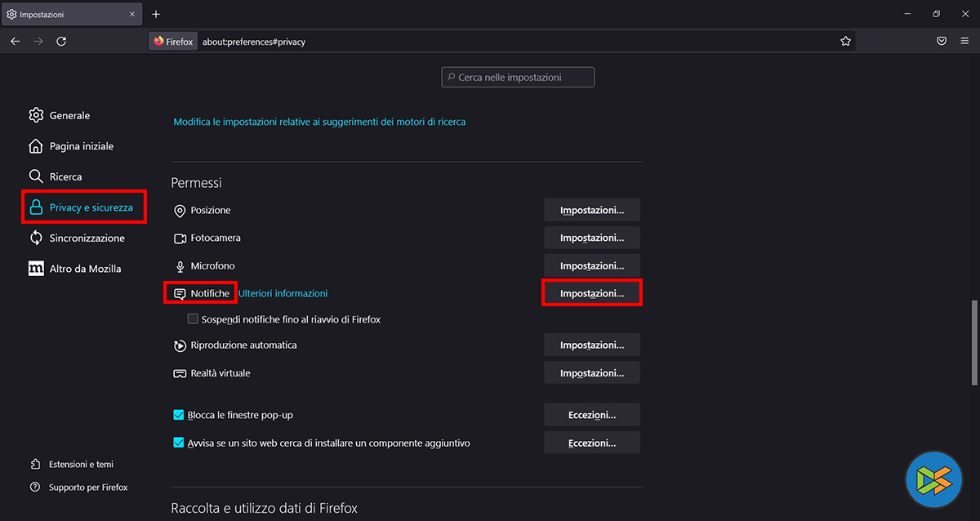Open the Pocket save icon in toolbar
The height and width of the screenshot is (521, 980).
[942, 41]
